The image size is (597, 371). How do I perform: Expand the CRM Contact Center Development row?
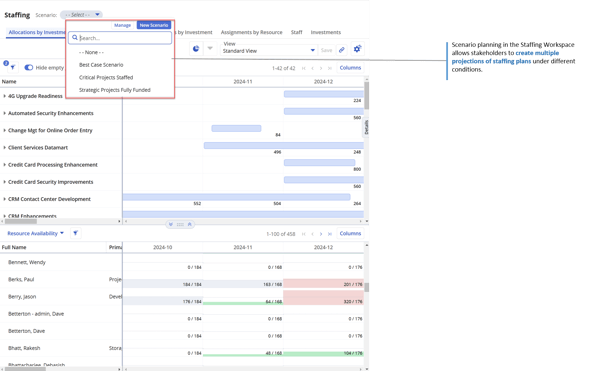4,199
